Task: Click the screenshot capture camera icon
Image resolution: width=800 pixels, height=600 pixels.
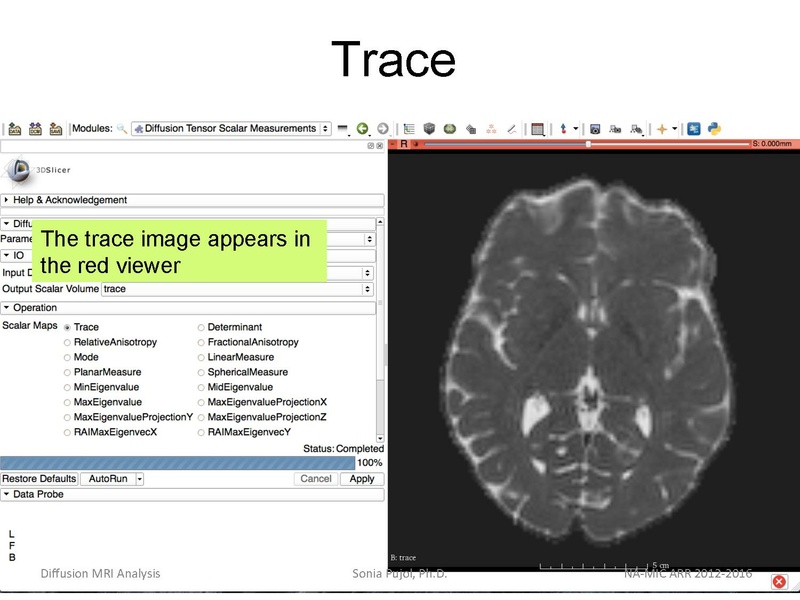Action: click(595, 129)
